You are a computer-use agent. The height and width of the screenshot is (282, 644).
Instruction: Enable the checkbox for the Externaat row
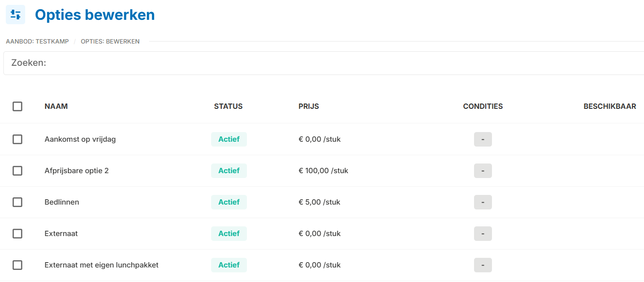click(17, 234)
